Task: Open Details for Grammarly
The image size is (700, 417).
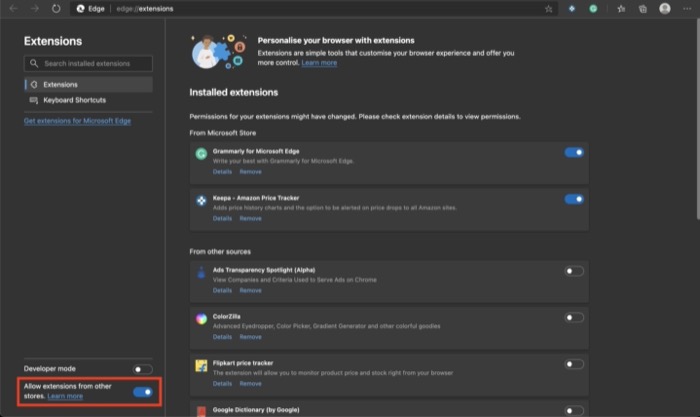Action: point(222,171)
